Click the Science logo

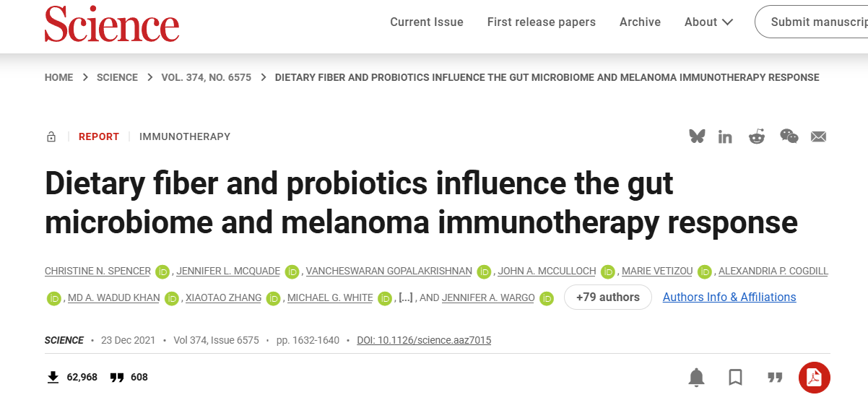tap(111, 24)
